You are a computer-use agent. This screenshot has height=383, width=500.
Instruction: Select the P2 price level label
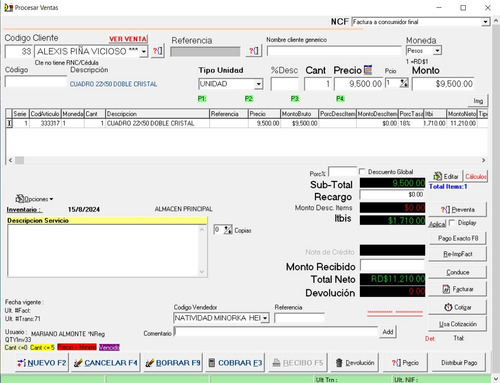click(x=249, y=99)
